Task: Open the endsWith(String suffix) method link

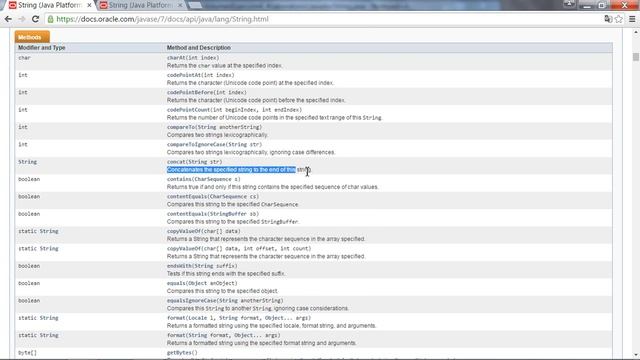Action: 202,266
